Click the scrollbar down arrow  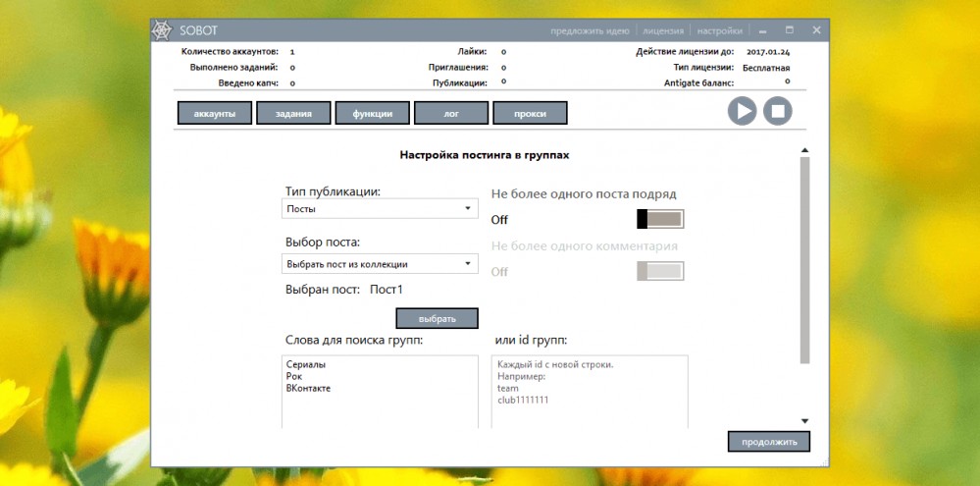click(805, 421)
